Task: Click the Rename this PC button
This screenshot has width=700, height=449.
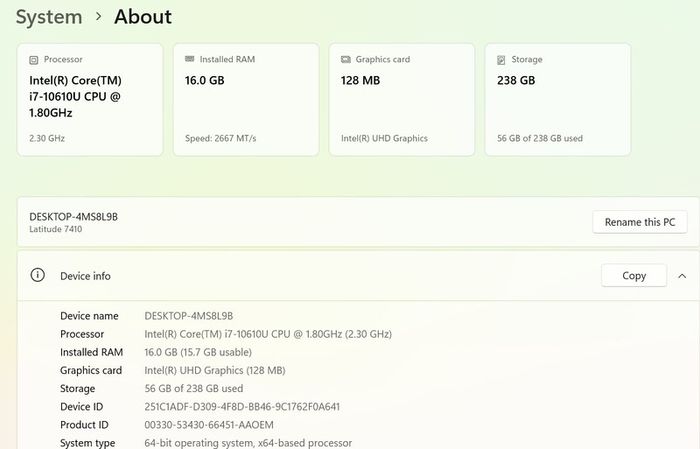Action: point(640,222)
